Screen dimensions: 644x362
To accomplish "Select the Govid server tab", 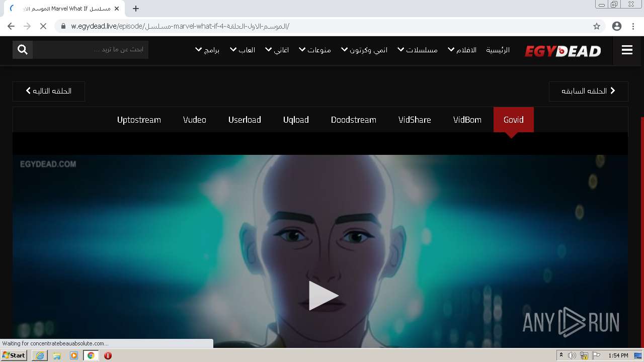I will (514, 120).
